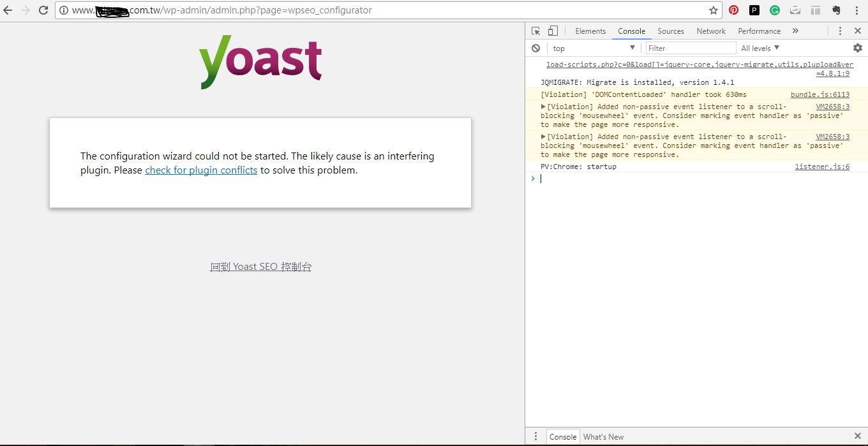Open the Chrome three-dot menu
Screen dimensions: 868x446
857,10
